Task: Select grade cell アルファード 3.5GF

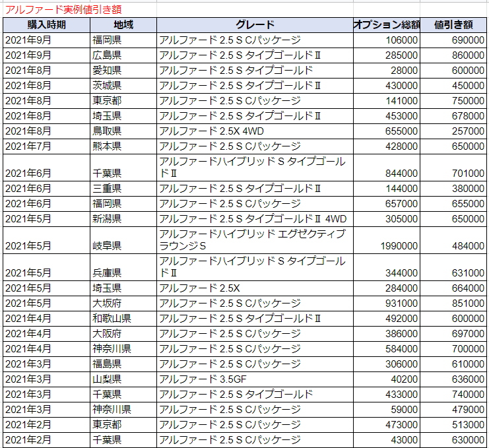Action: [255, 379]
